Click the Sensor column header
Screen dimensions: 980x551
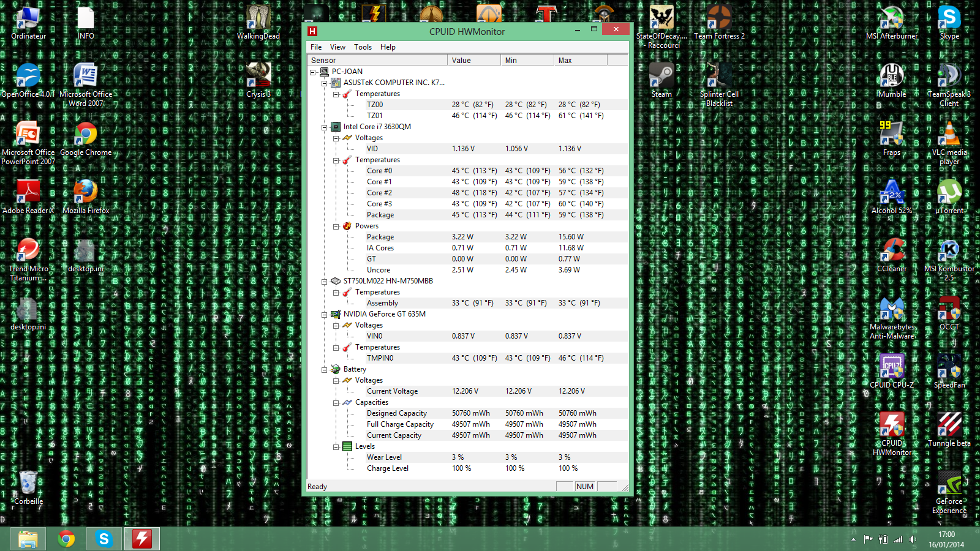[377, 60]
